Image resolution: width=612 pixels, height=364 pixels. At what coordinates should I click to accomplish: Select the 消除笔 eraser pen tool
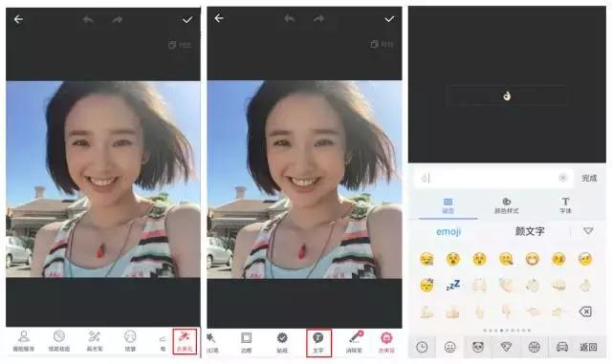[355, 343]
